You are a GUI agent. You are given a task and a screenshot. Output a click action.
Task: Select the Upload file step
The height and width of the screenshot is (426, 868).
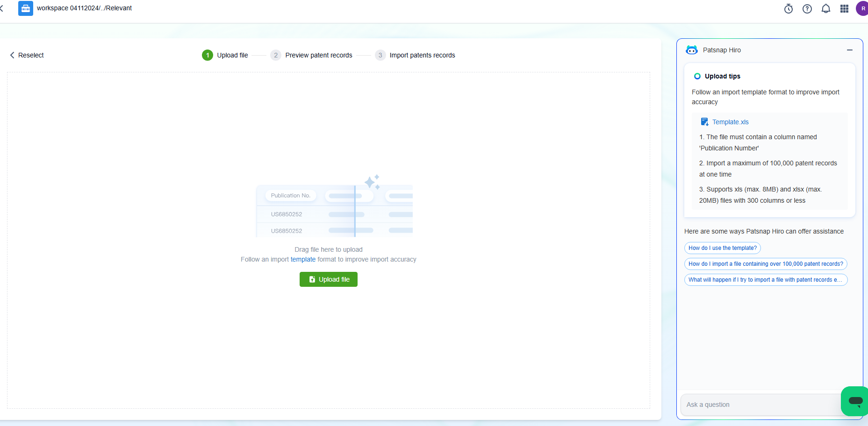pyautogui.click(x=225, y=55)
